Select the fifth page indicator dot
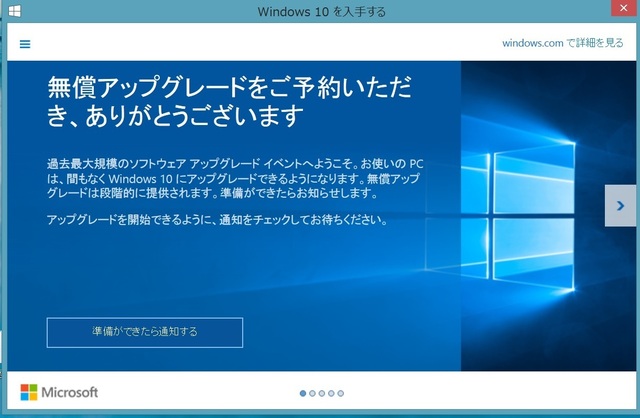Viewport: 640px width, 418px height. 340,393
